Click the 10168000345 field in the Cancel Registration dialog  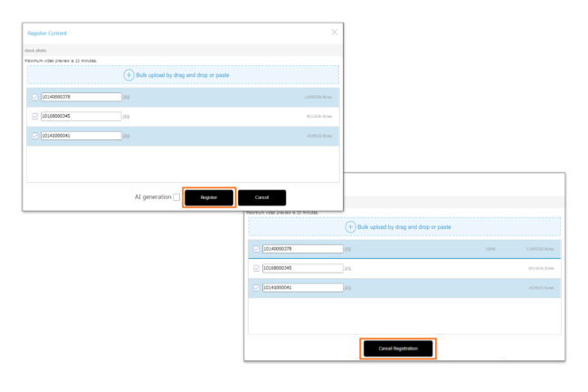[x=302, y=268]
